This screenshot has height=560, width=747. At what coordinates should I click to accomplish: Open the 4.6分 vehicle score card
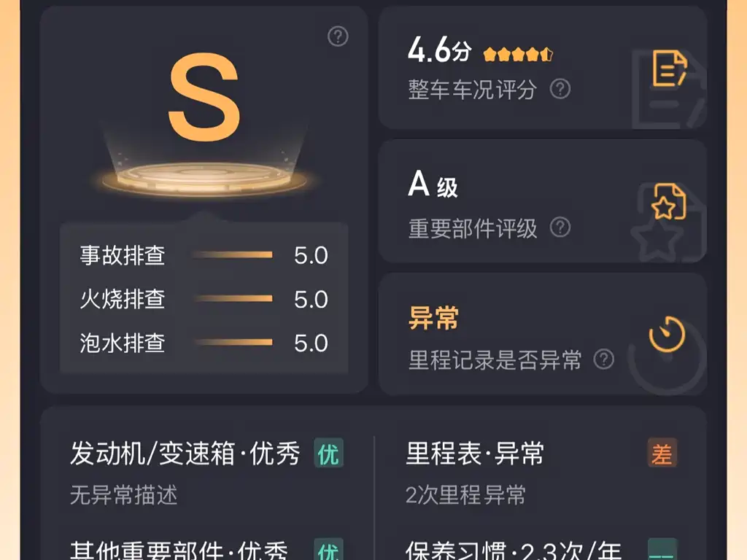(543, 68)
